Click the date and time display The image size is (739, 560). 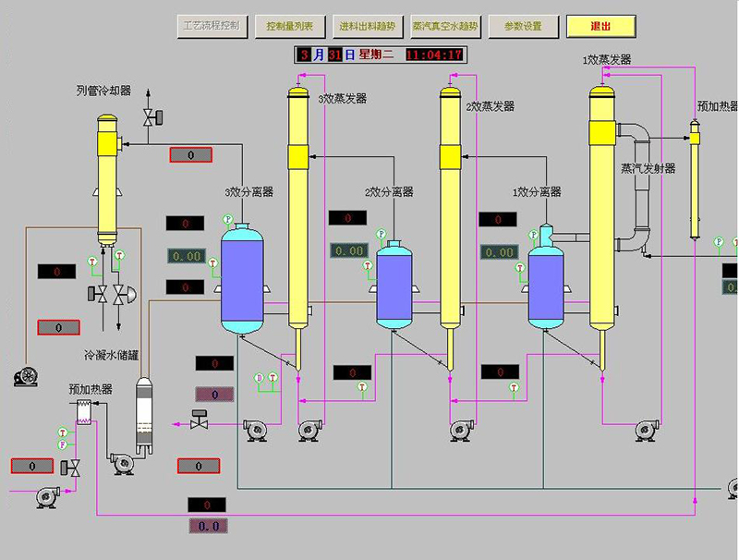(381, 55)
